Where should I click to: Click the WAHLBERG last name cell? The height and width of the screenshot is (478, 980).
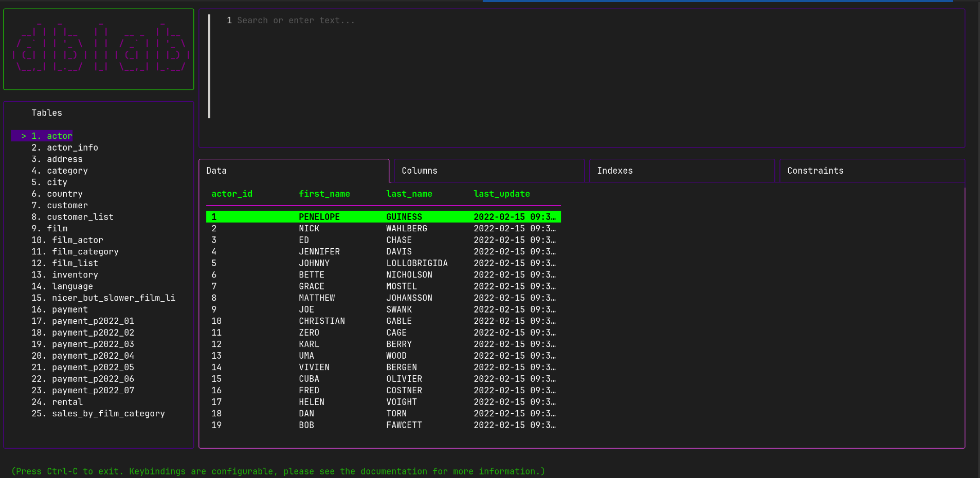pos(407,229)
